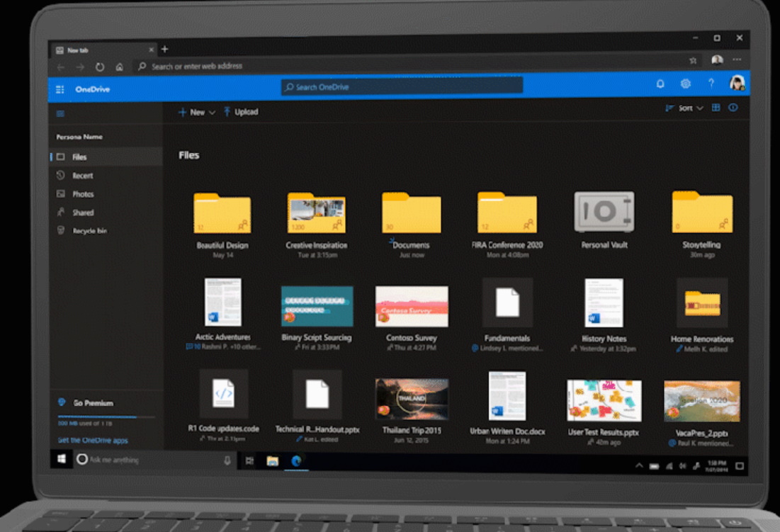Click the storage usage progress bar
The height and width of the screenshot is (532, 780).
click(106, 417)
